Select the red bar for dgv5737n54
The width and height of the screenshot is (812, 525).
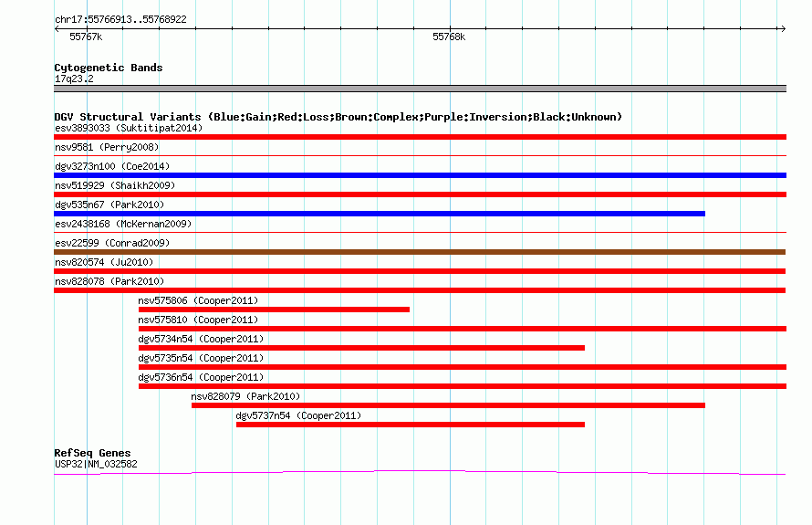pyautogui.click(x=411, y=425)
